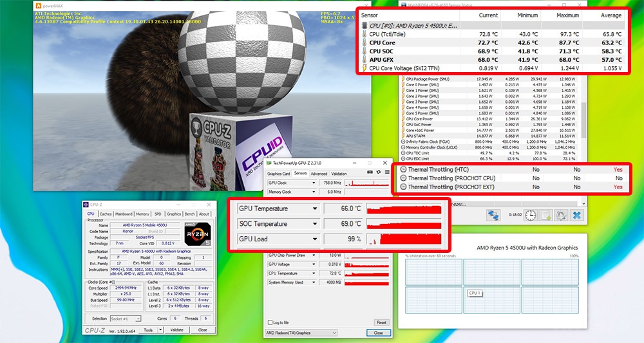
Task: Open the GPU Voltage sensor dropdown
Action: (314, 264)
